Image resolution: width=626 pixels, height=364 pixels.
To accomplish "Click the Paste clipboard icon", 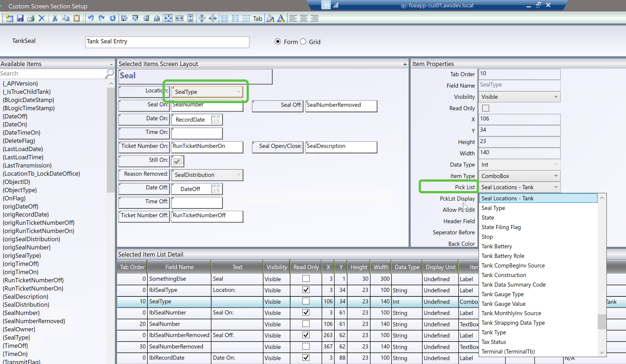I will [77, 18].
